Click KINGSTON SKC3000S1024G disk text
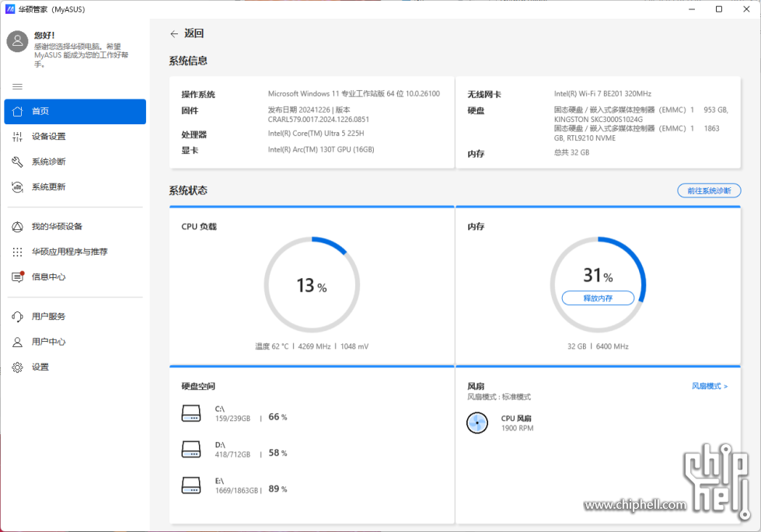Screen dimensions: 761x532 pos(599,120)
